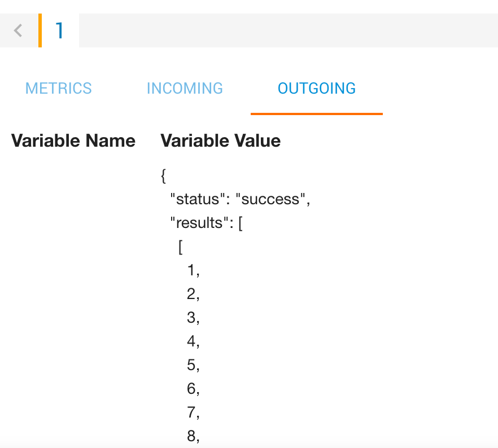This screenshot has width=498, height=448.
Task: Select the OUTGOING tab
Action: (x=317, y=89)
